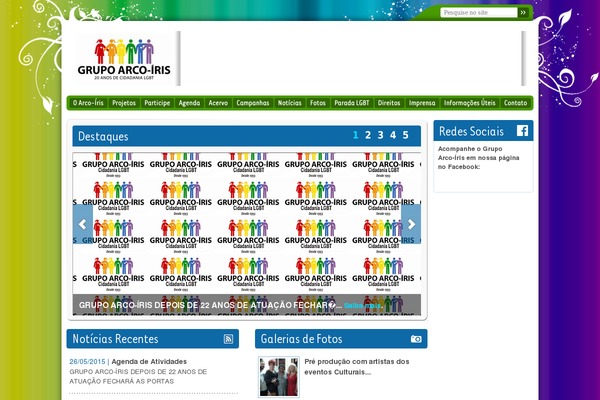Open the Parada LGBT menu item
Image resolution: width=600 pixels, height=400 pixels.
352,103
